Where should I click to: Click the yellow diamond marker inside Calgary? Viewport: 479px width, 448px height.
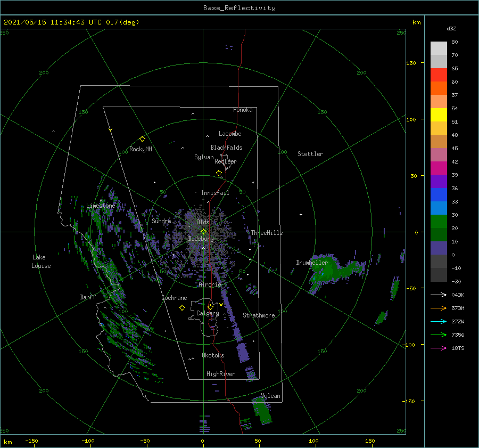point(210,307)
